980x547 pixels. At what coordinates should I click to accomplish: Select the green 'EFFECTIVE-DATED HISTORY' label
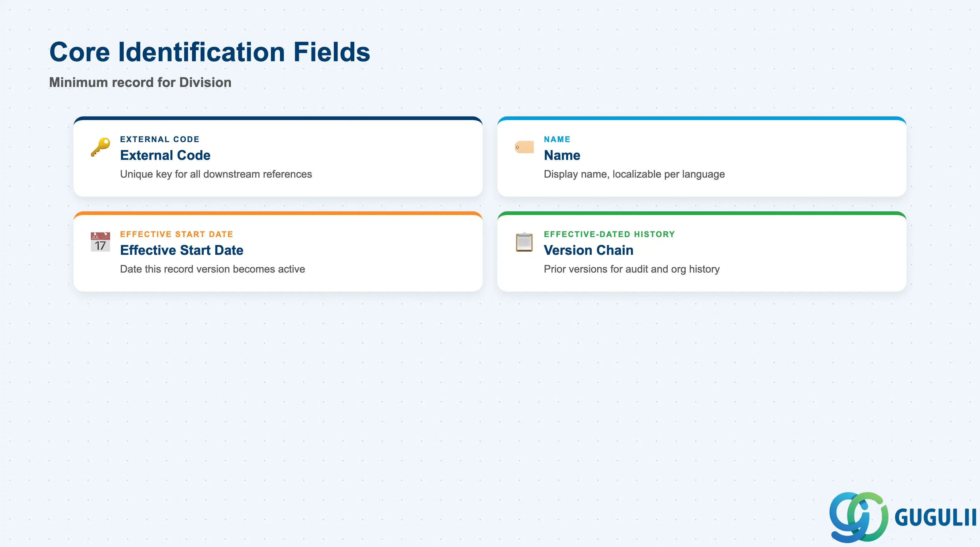coord(609,234)
